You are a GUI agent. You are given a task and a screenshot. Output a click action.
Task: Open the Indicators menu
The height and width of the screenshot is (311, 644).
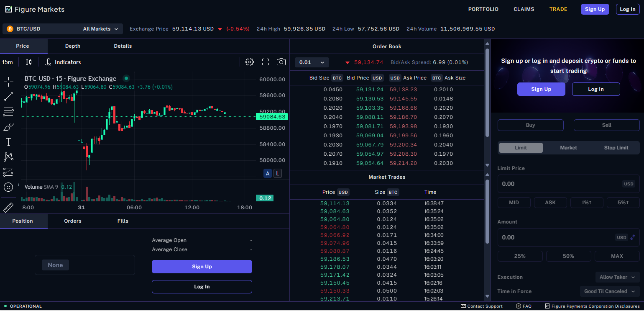63,62
